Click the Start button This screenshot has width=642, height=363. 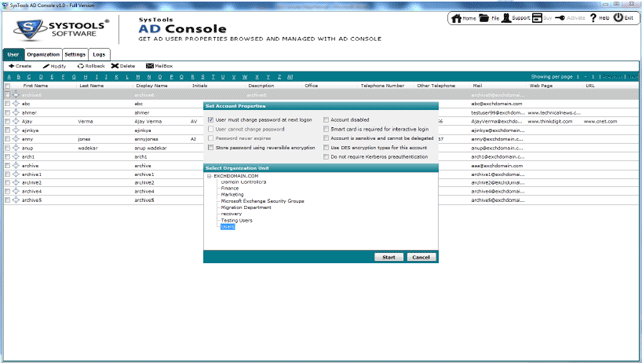click(389, 257)
